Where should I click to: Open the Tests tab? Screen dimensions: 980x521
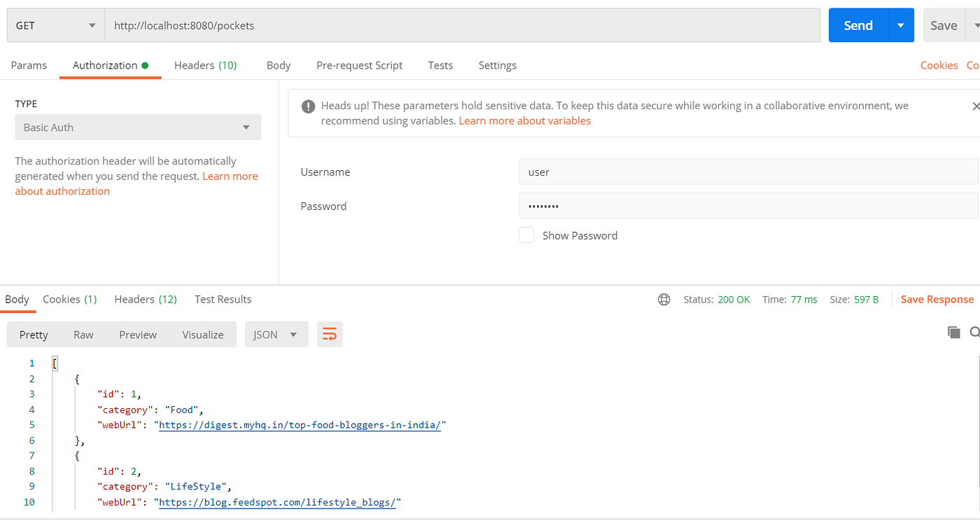point(440,65)
